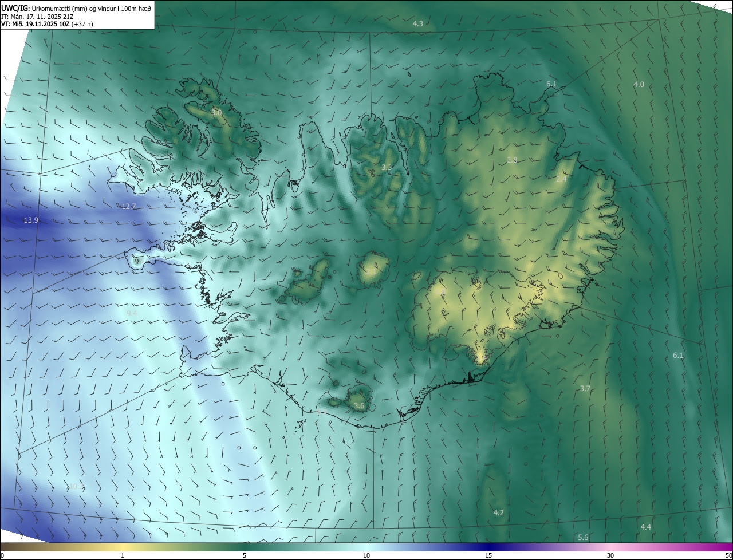Click the 12.7 value label on the map
Screen dimensions: 733x560
(129, 206)
